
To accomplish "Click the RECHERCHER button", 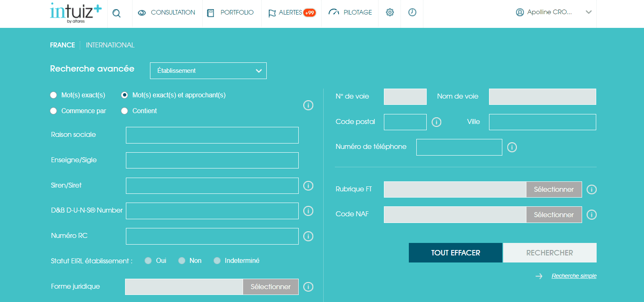I will 550,253.
